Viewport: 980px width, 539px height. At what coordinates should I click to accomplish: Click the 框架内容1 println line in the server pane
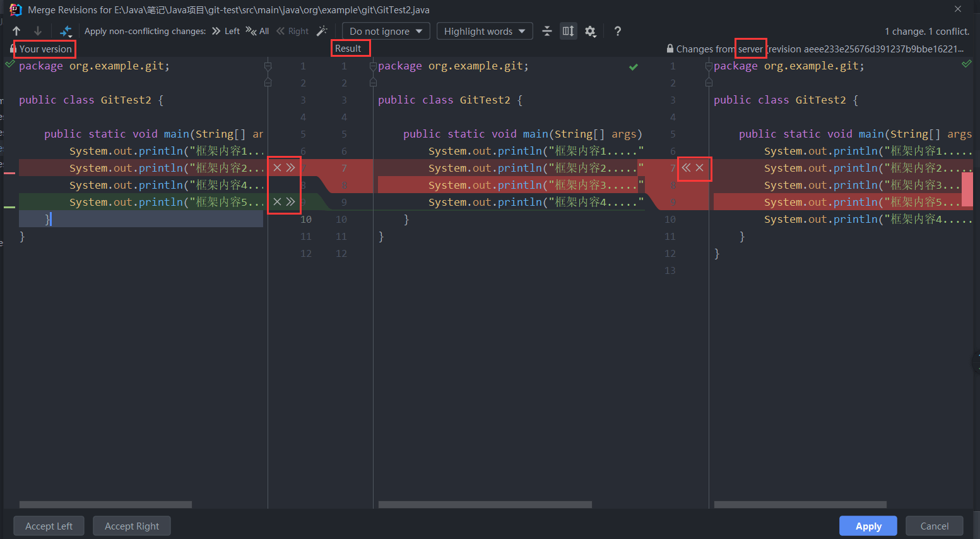[x=868, y=151]
